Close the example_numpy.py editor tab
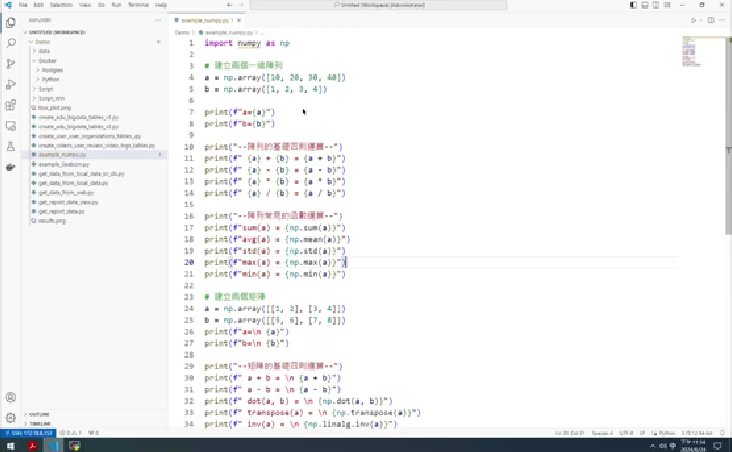The width and height of the screenshot is (732, 452). point(239,21)
